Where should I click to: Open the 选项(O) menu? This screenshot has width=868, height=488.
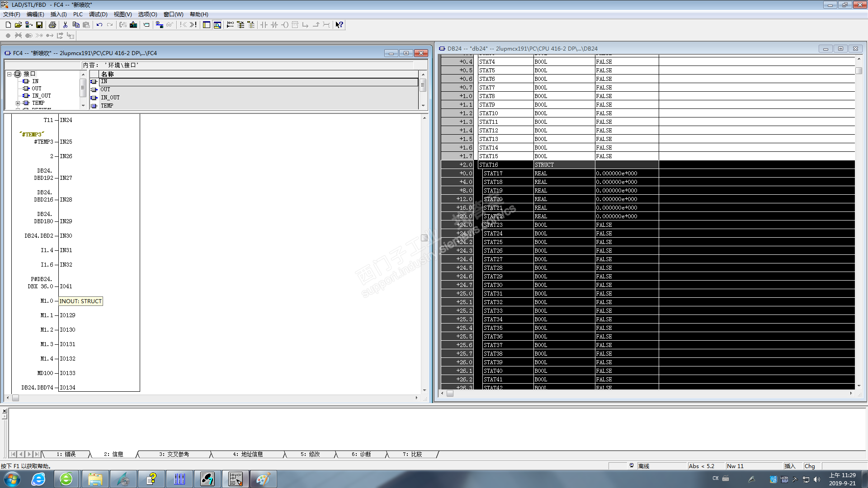click(x=147, y=14)
